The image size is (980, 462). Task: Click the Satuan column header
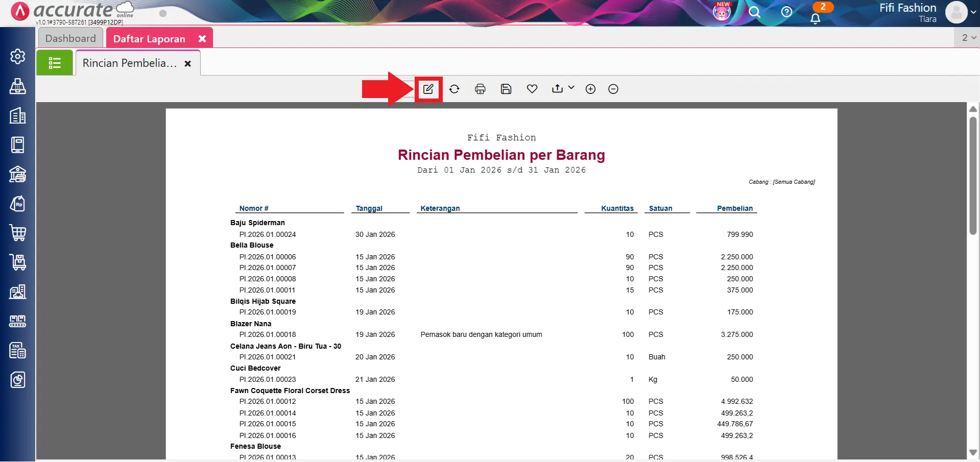tap(660, 208)
